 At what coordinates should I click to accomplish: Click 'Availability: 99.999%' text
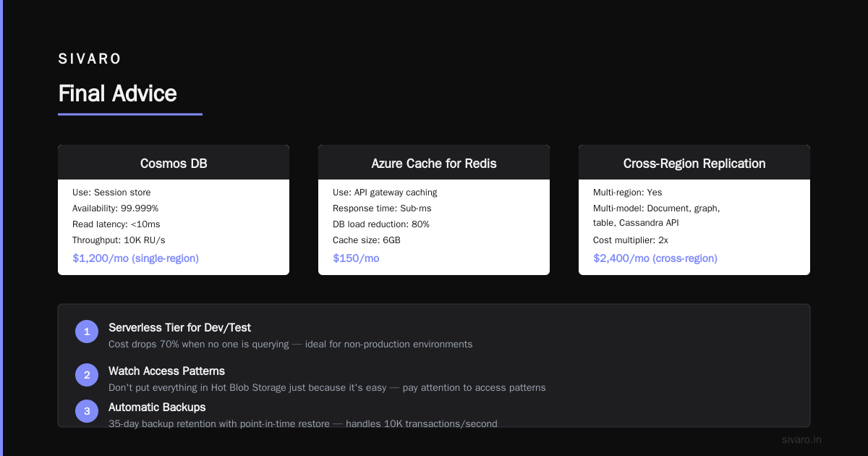tap(115, 208)
